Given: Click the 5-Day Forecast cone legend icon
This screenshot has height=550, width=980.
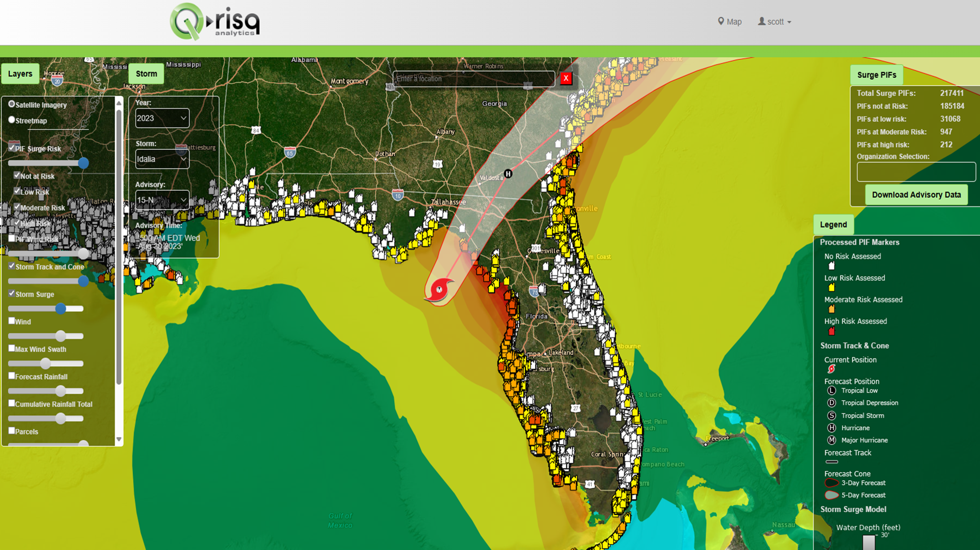Looking at the screenshot, I should [832, 495].
